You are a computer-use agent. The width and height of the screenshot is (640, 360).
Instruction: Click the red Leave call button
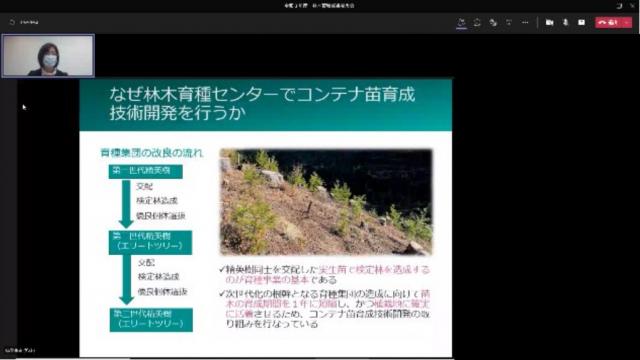[x=608, y=22]
